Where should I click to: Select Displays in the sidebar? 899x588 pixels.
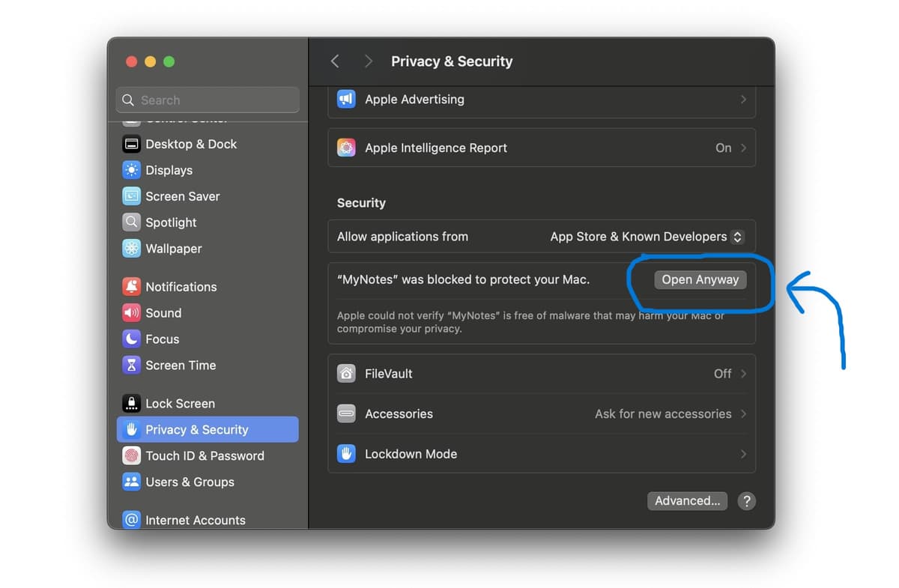coord(208,170)
